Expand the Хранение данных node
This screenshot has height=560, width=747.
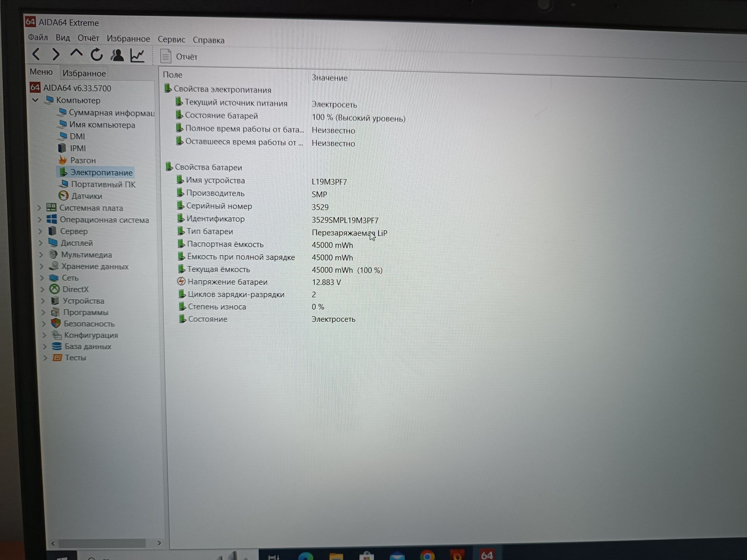41,266
